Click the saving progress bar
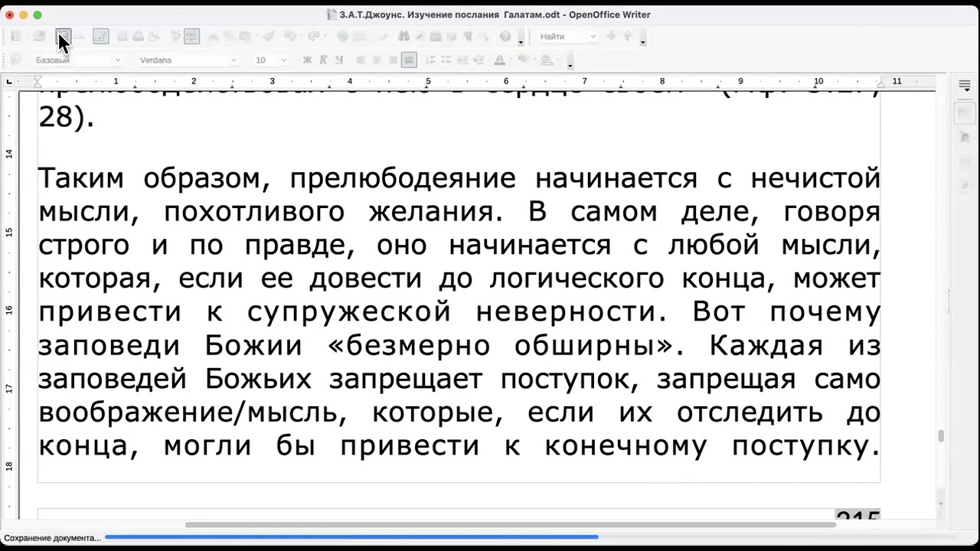980x551 pixels. [x=351, y=537]
